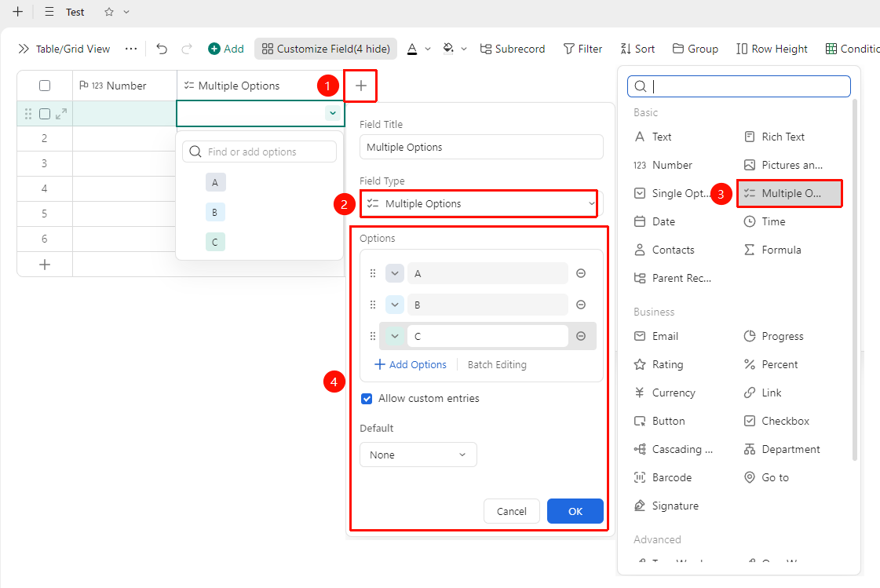Open Customize Field toolbar button
The image size is (880, 588).
[x=326, y=49]
